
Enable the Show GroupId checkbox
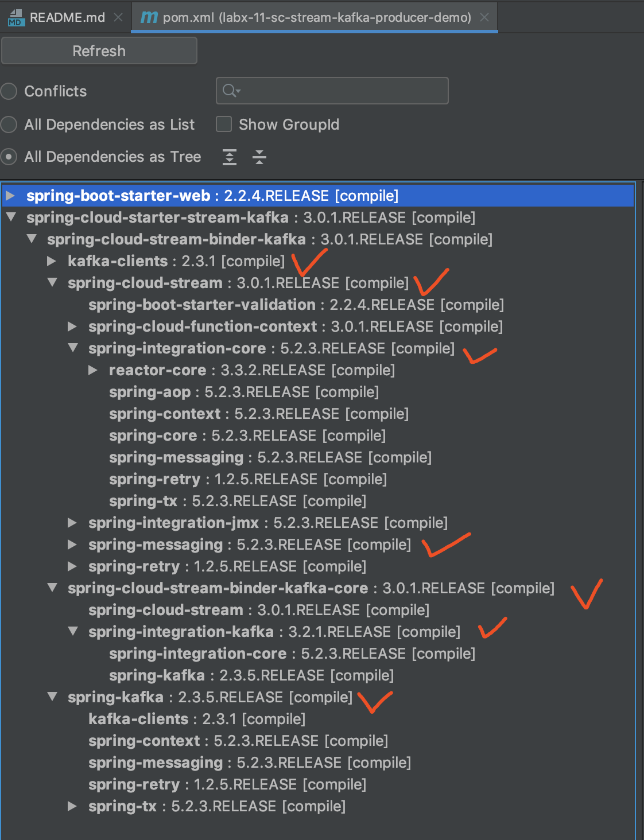[223, 124]
